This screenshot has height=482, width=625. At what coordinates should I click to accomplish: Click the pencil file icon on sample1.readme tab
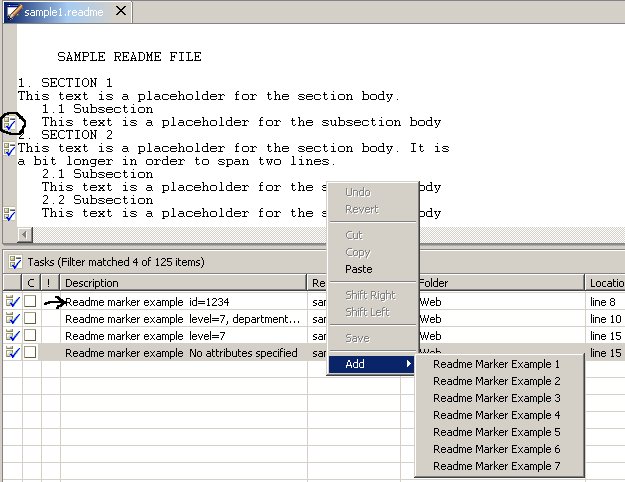click(x=14, y=10)
